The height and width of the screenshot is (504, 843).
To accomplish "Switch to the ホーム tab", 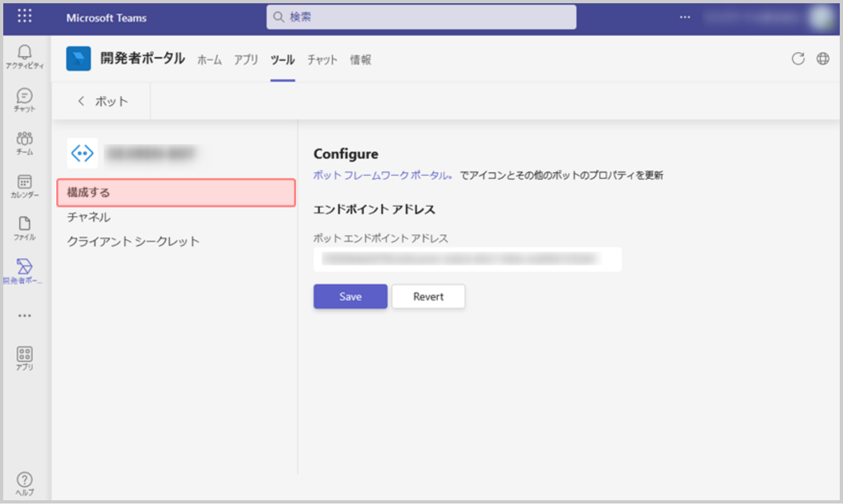I will (209, 60).
